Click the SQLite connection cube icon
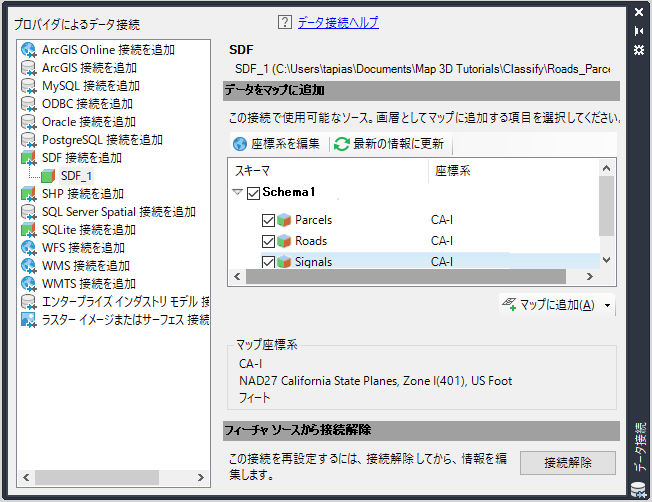 29,230
